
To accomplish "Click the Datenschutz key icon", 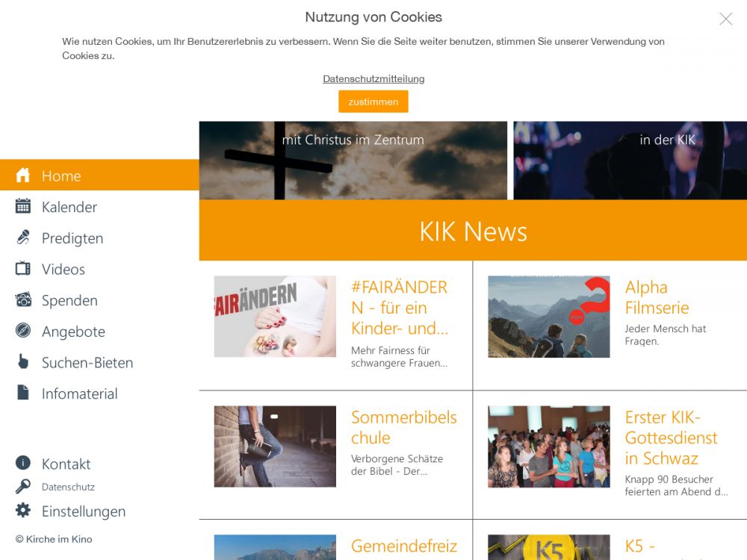I will pyautogui.click(x=23, y=487).
